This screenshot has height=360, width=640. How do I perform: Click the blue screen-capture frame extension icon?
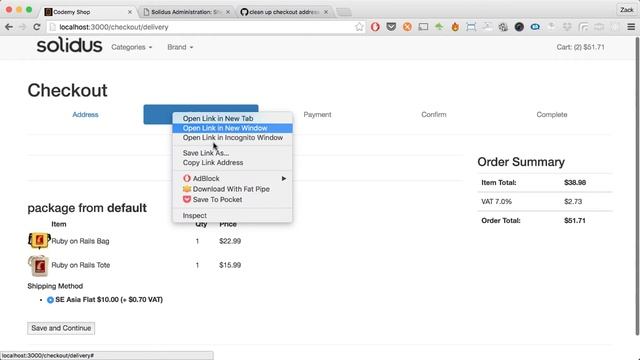coord(471,27)
